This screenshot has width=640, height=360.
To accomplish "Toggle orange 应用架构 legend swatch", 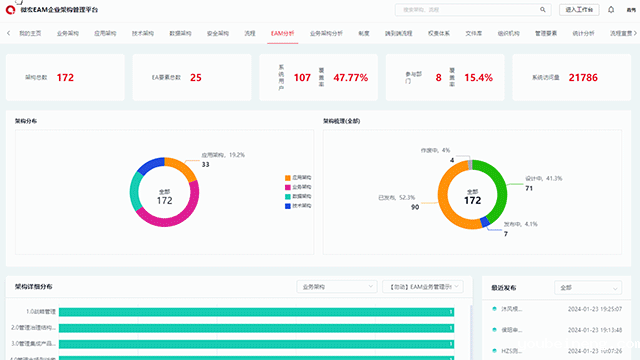I will pos(288,178).
